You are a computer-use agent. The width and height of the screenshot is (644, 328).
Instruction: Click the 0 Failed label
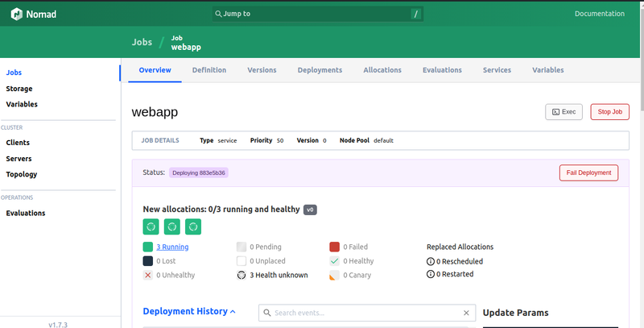click(x=355, y=247)
